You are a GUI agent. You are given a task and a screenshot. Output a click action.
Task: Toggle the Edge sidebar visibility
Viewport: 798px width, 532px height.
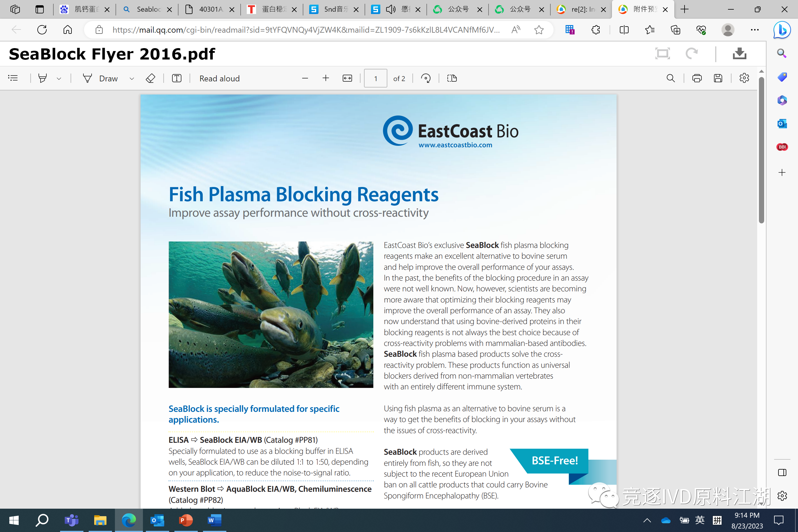pos(782,473)
